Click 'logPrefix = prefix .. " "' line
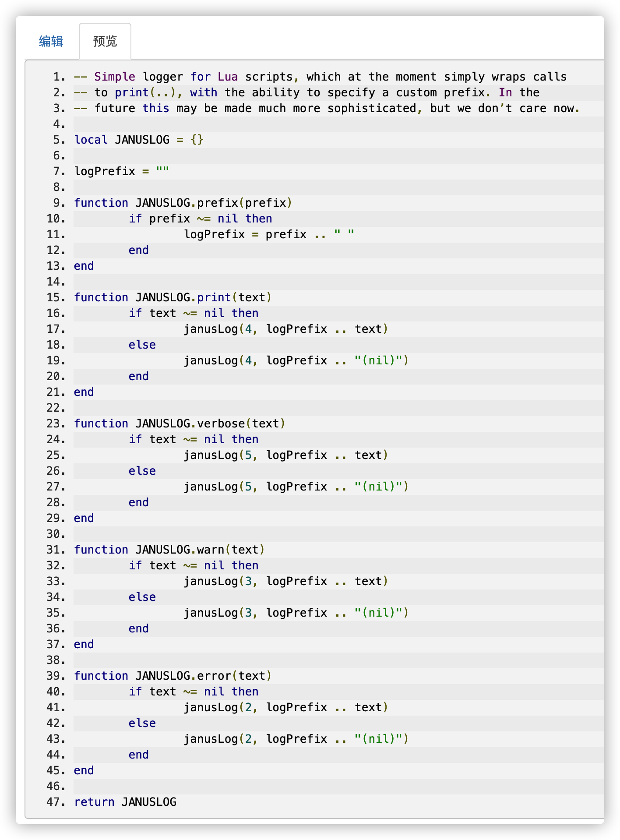This screenshot has width=620, height=840. click(x=269, y=234)
